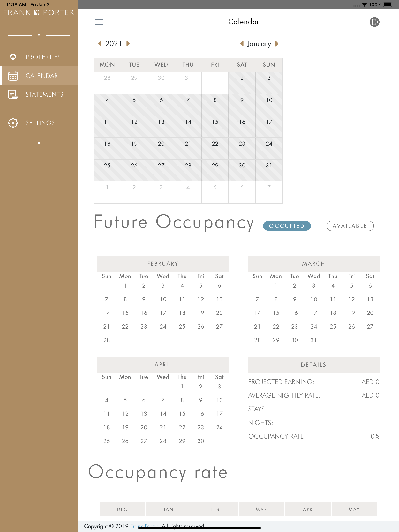Click greyed next-month 7 cell
The height and width of the screenshot is (532, 399).
pyautogui.click(x=269, y=192)
